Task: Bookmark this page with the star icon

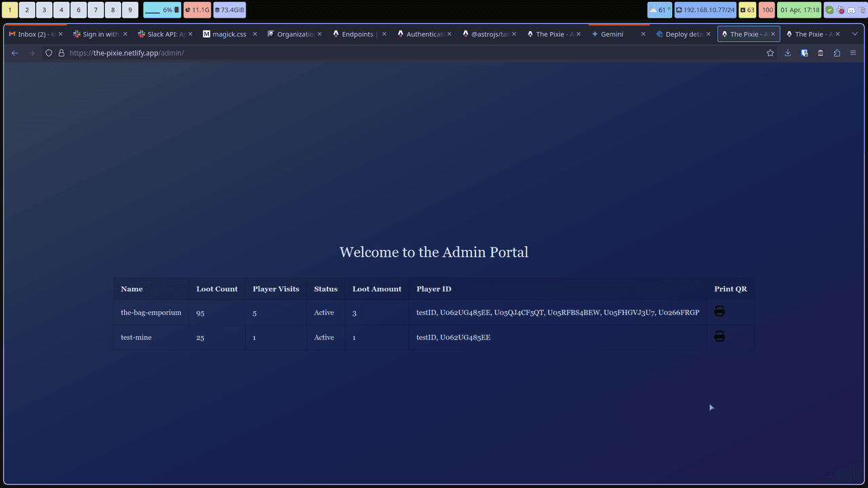Action: (770, 53)
